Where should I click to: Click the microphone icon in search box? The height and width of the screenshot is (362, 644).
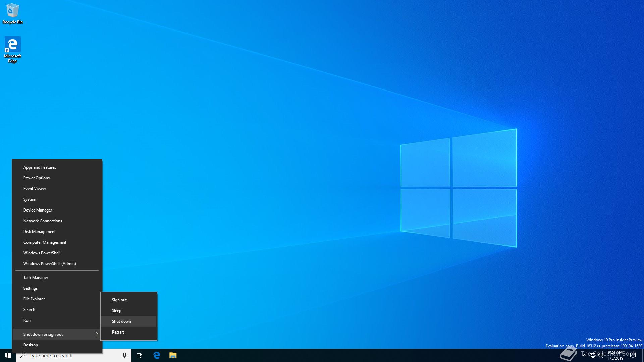(x=124, y=355)
